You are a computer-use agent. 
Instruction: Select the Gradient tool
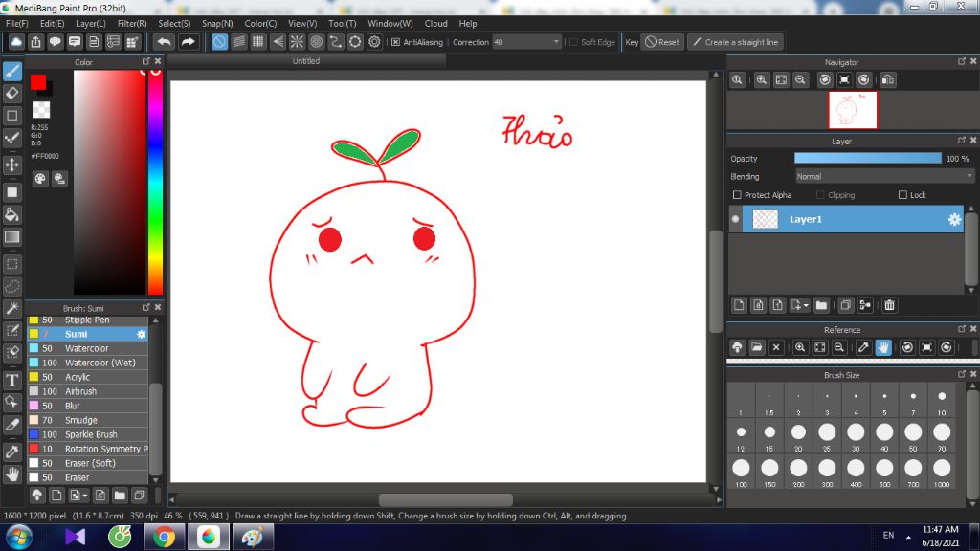click(11, 237)
